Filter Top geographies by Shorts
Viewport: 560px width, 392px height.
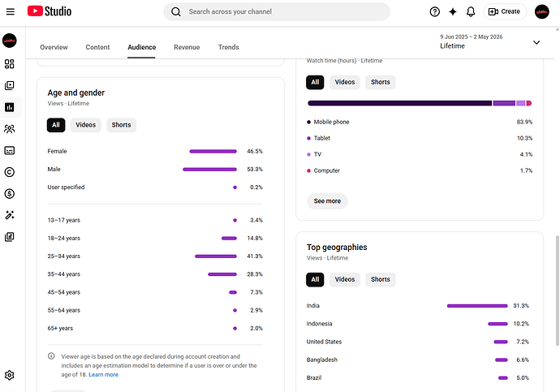coord(381,279)
